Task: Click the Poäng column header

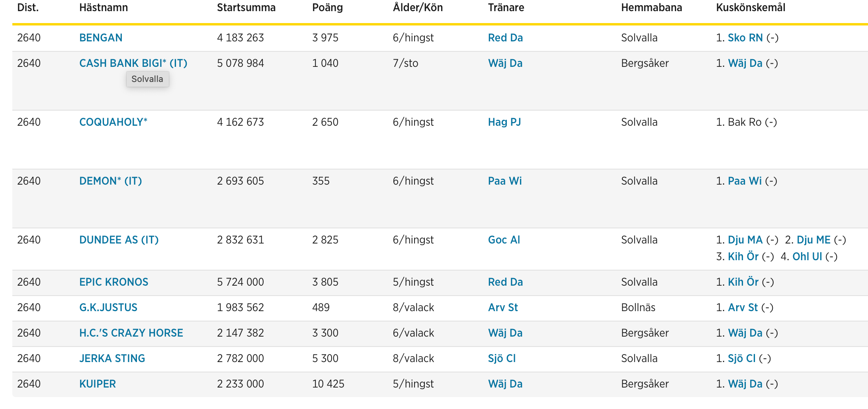Action: pos(327,8)
